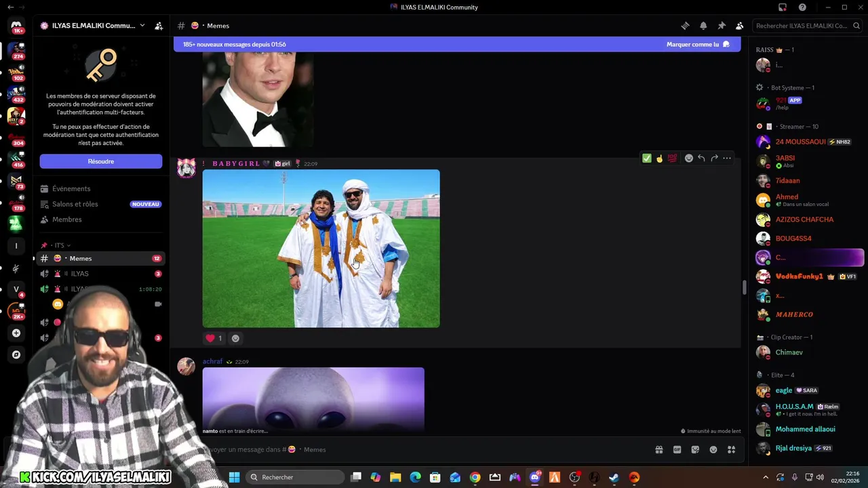Click the message input box for Memes

[x=420, y=449]
